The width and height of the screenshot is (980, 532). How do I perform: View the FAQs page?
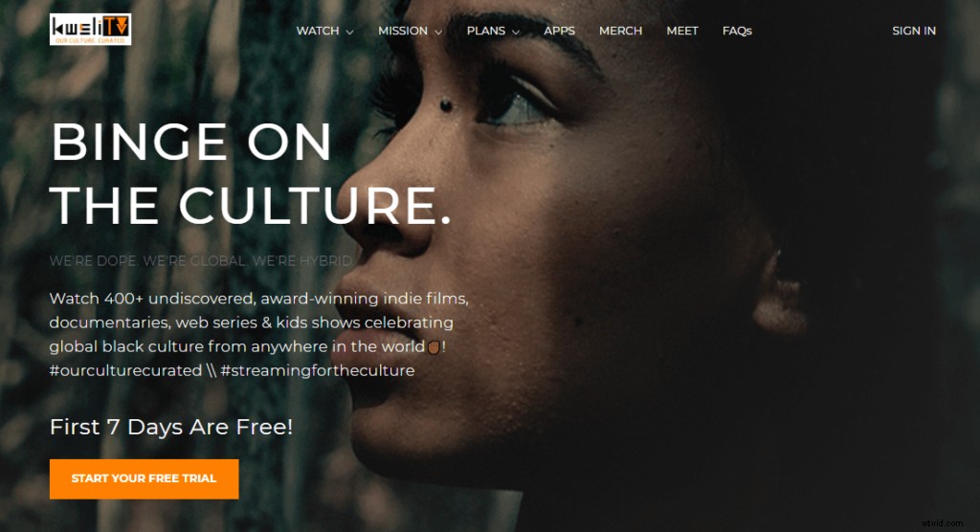pos(737,31)
